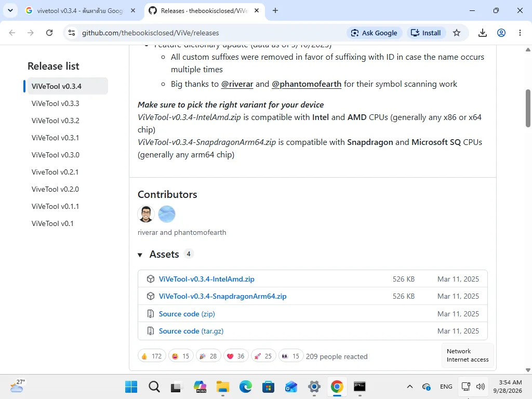Viewport: 532px width, 399px height.
Task: Select ViVeTool v0.3.2 in release list
Action: pyautogui.click(x=55, y=121)
